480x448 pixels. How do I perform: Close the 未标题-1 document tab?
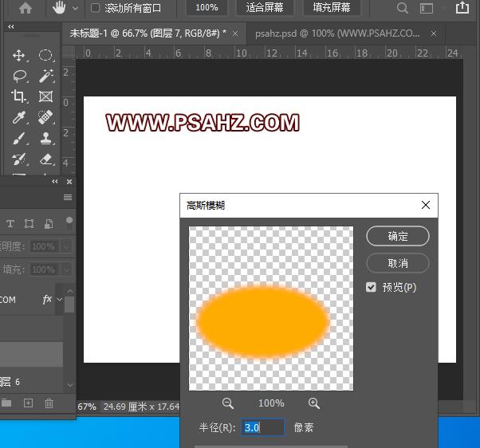click(x=235, y=33)
